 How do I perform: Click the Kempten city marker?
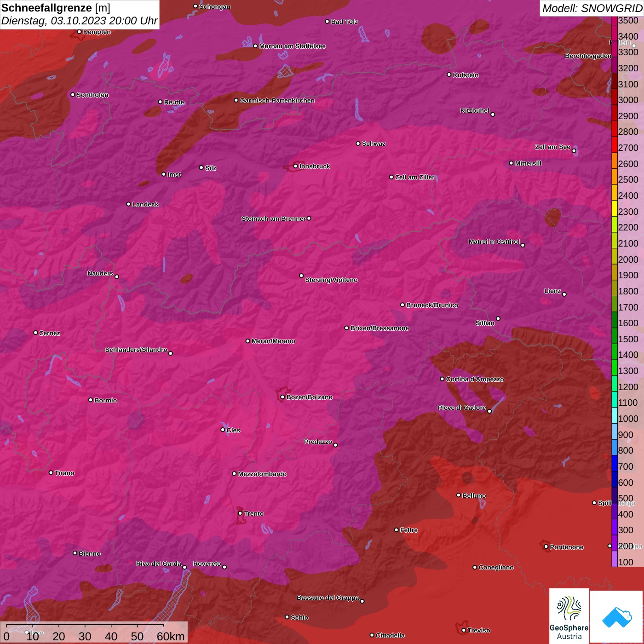click(x=80, y=32)
